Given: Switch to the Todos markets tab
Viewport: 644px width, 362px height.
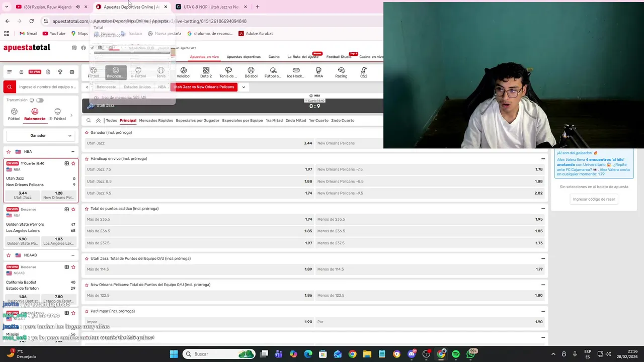Looking at the screenshot, I should pos(111,121).
